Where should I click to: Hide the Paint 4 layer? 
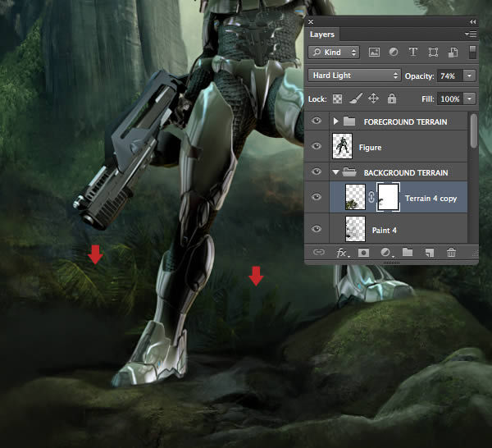pos(317,229)
